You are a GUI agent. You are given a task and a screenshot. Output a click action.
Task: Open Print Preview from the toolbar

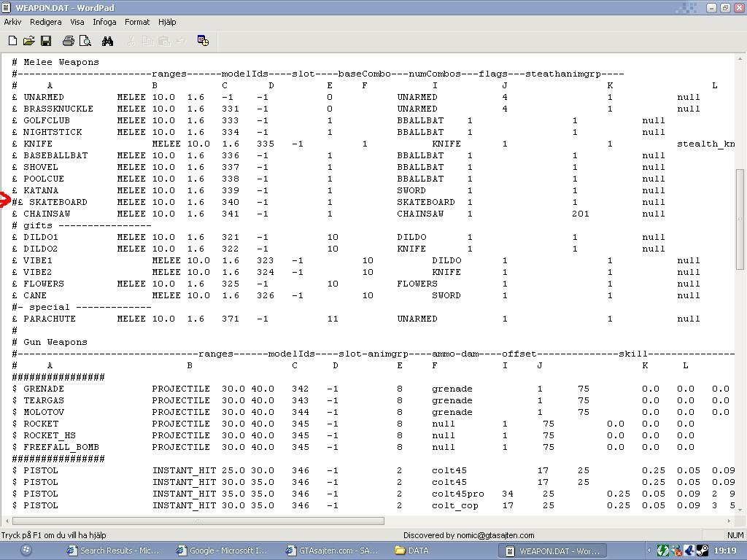(x=85, y=41)
